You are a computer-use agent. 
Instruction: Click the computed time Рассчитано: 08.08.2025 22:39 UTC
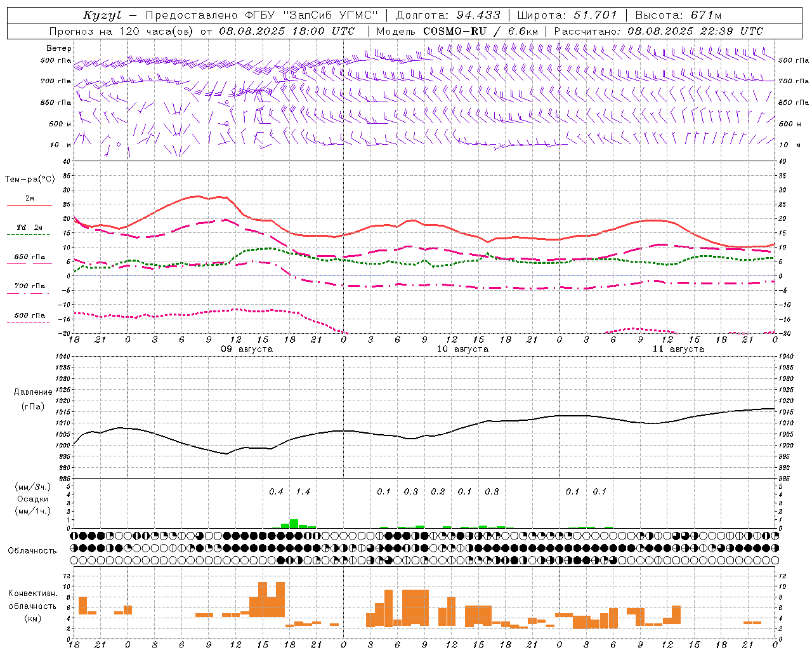tap(658, 31)
